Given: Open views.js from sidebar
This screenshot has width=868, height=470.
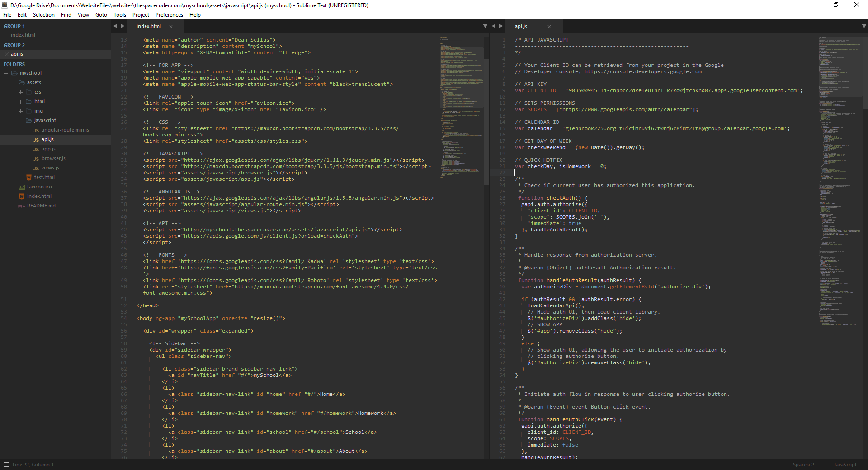Looking at the screenshot, I should [50, 168].
